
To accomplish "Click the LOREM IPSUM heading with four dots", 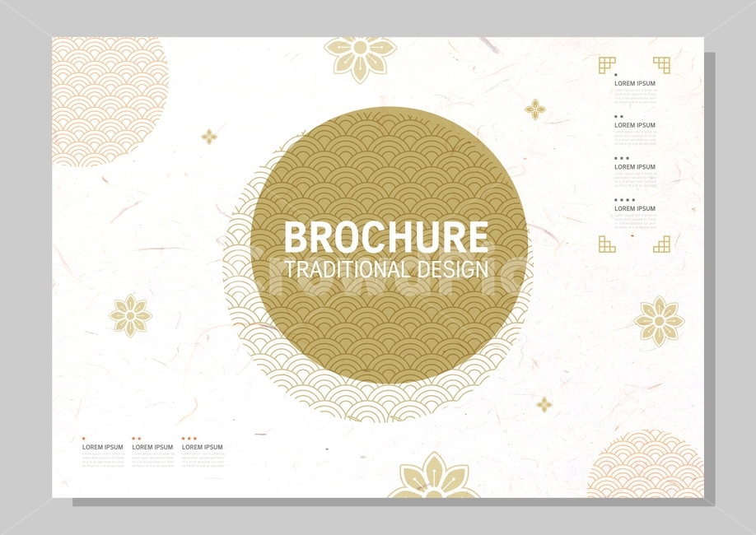I will click(x=635, y=209).
